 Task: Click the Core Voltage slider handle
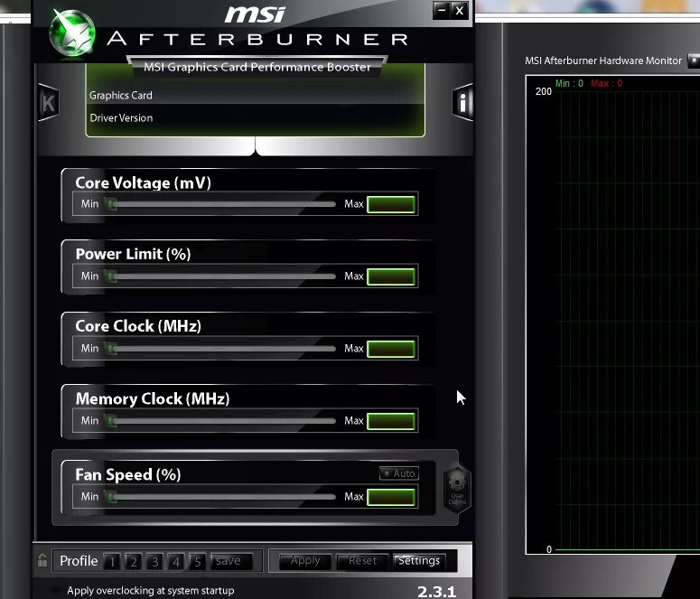pyautogui.click(x=111, y=204)
